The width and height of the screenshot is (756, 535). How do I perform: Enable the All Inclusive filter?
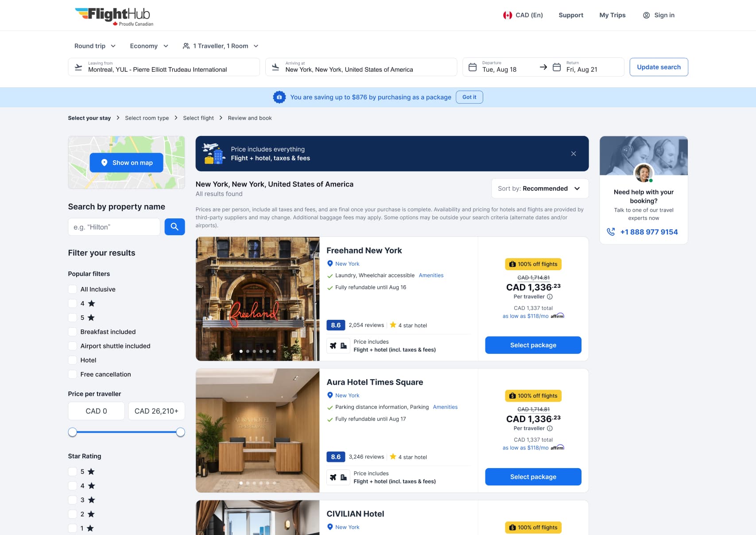coord(73,289)
